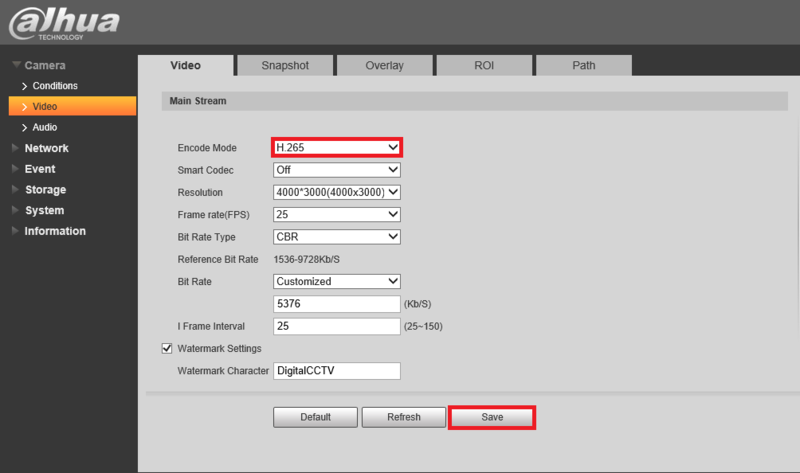The image size is (800, 473).
Task: Expand the Event menu arrow
Action: point(15,169)
